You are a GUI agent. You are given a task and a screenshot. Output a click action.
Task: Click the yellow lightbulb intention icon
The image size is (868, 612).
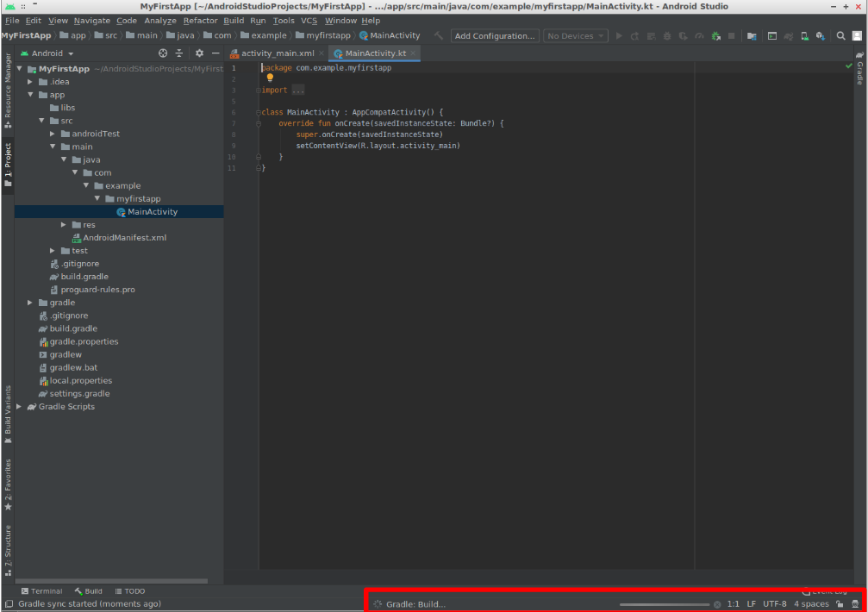[270, 78]
